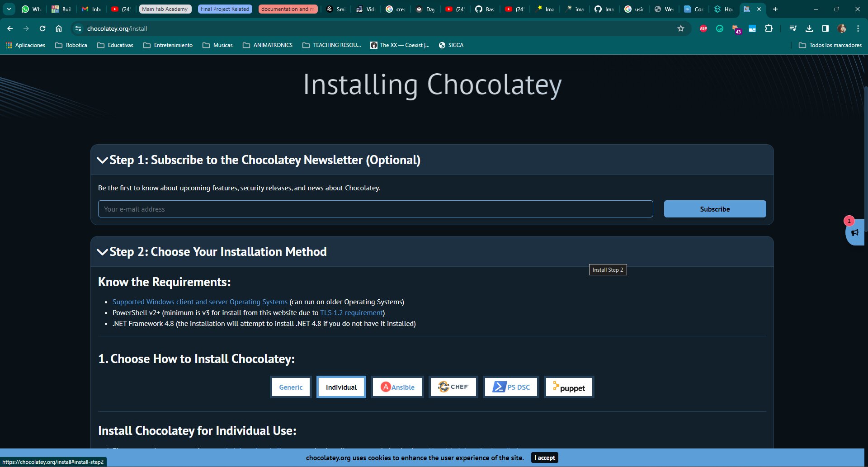Open the browser home page

[x=59, y=28]
